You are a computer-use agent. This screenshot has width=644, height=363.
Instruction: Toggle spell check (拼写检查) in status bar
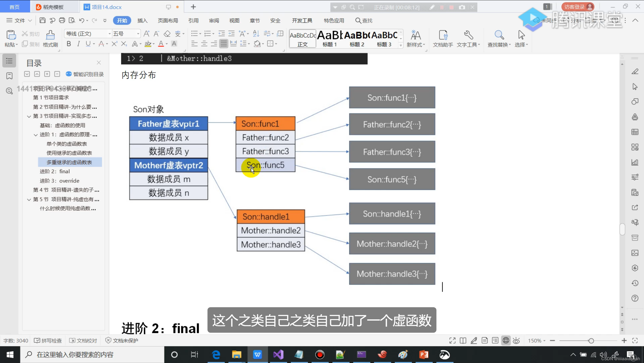[x=48, y=341]
